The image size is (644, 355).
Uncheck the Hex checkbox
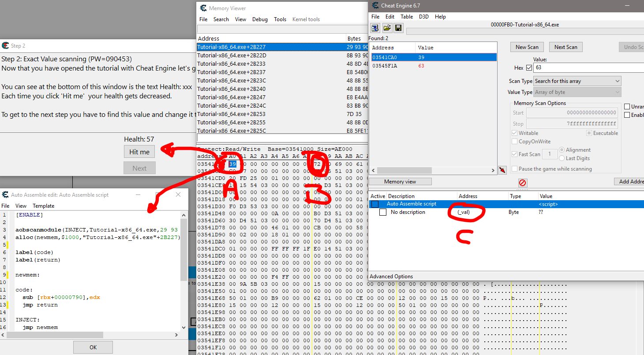click(529, 68)
